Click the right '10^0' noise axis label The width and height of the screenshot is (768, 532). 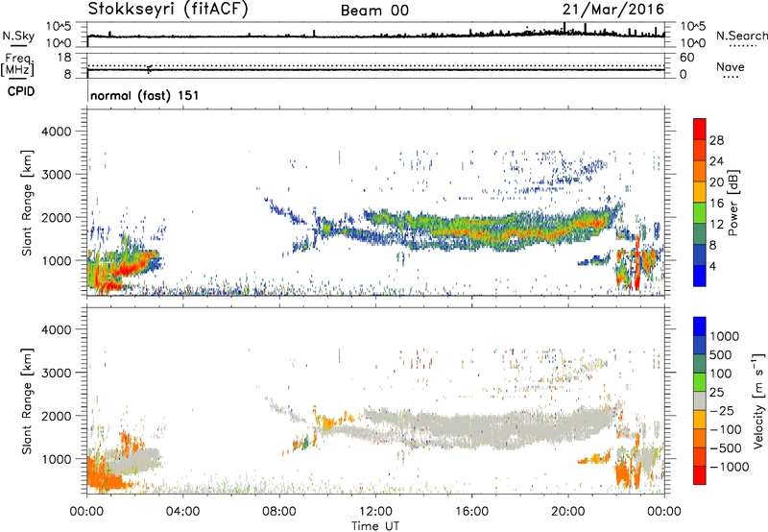tap(692, 43)
